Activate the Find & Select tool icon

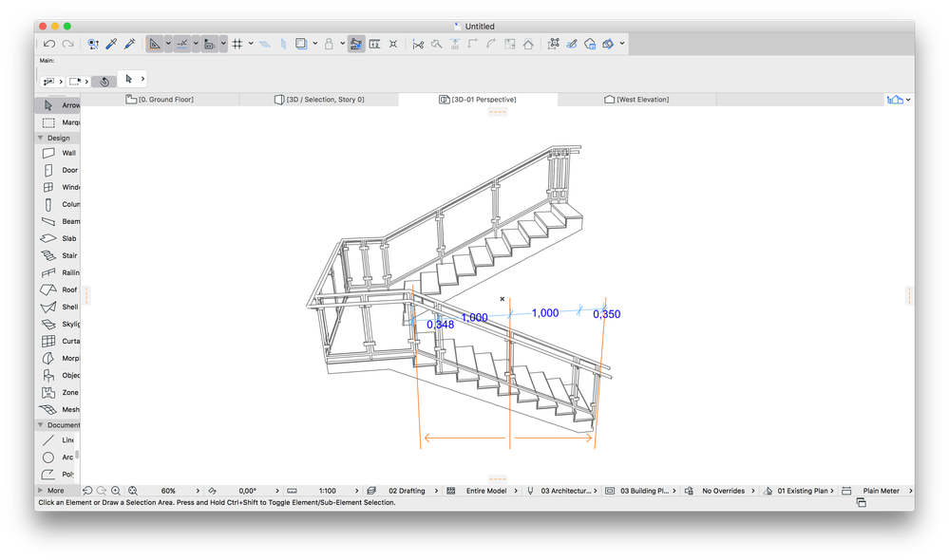point(92,44)
